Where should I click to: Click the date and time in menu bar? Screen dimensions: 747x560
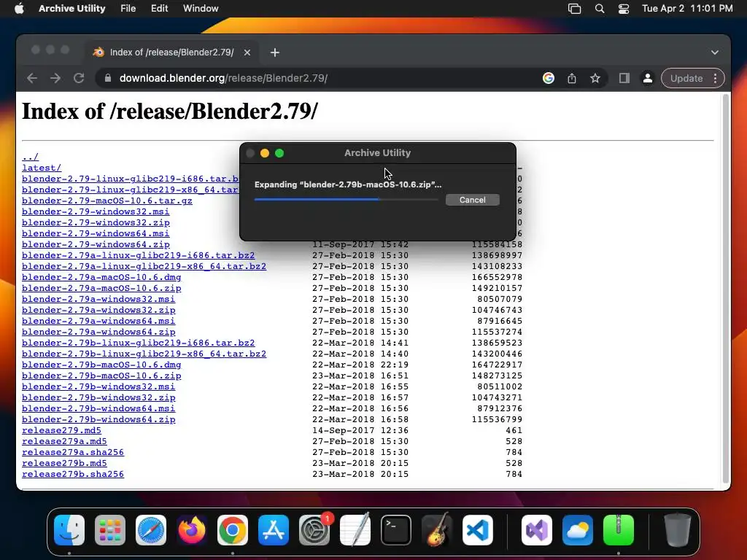[x=687, y=9]
